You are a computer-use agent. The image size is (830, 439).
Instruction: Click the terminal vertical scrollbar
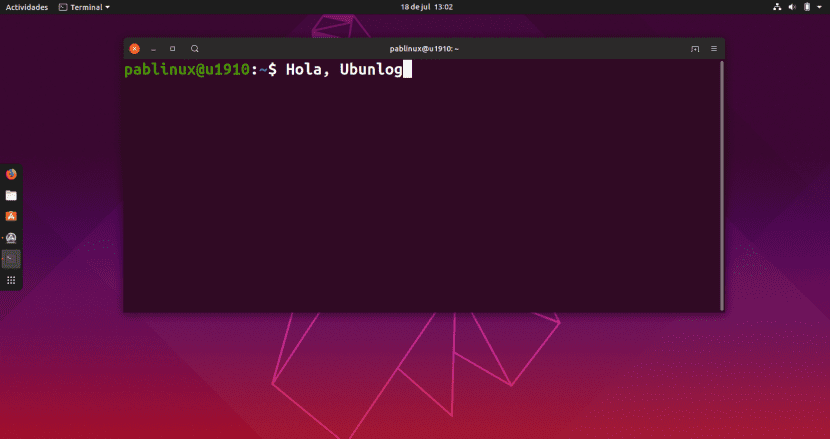(x=722, y=185)
